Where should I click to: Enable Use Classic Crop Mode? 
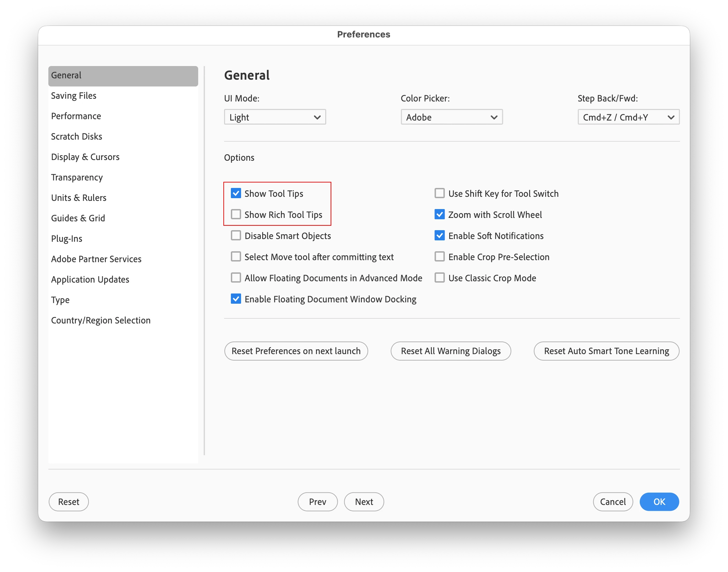pyautogui.click(x=440, y=278)
